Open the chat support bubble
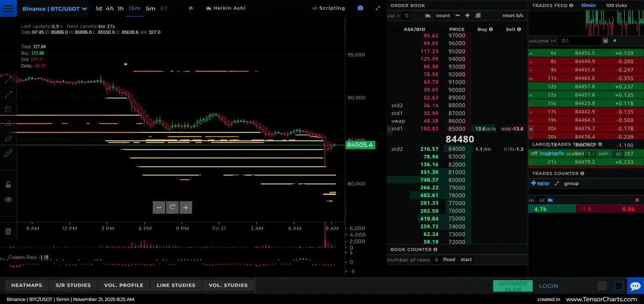This screenshot has height=304, width=644. pyautogui.click(x=635, y=286)
